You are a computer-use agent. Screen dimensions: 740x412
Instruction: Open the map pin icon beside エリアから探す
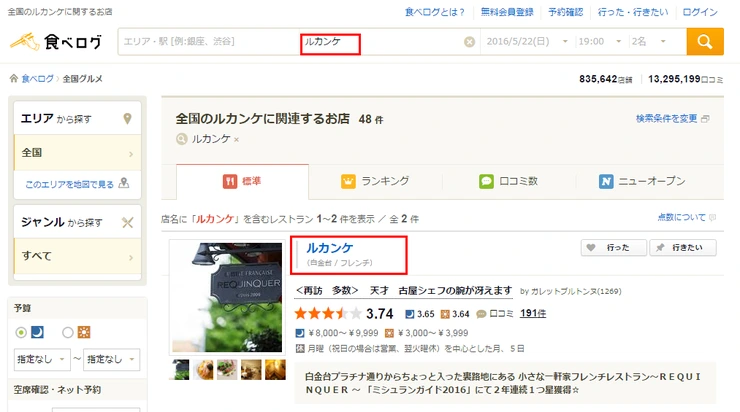(127, 119)
